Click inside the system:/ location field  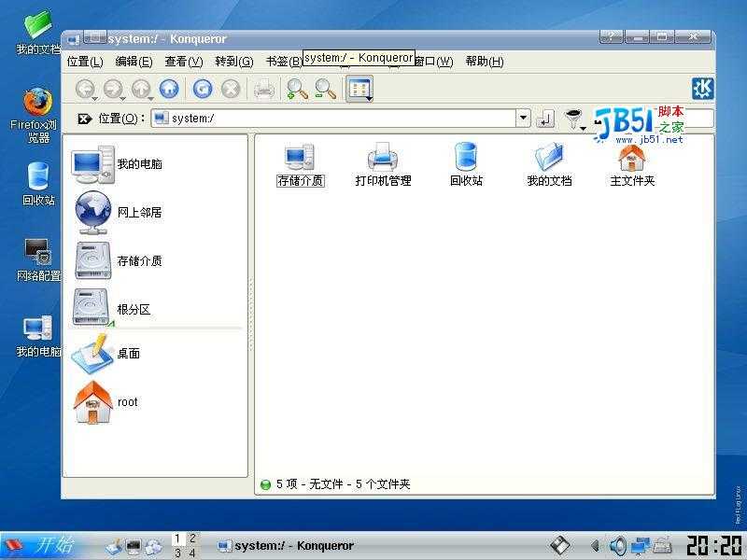pos(333,119)
